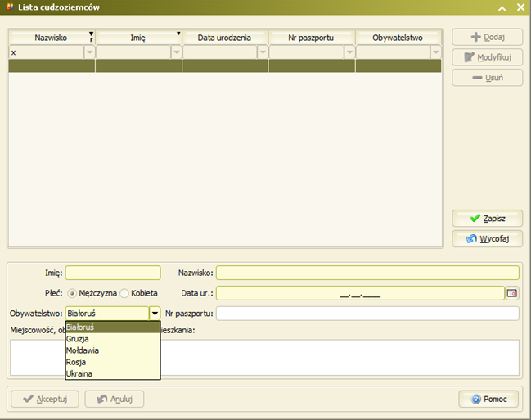Click the Akceptuj button
The image size is (531, 420).
tap(45, 399)
